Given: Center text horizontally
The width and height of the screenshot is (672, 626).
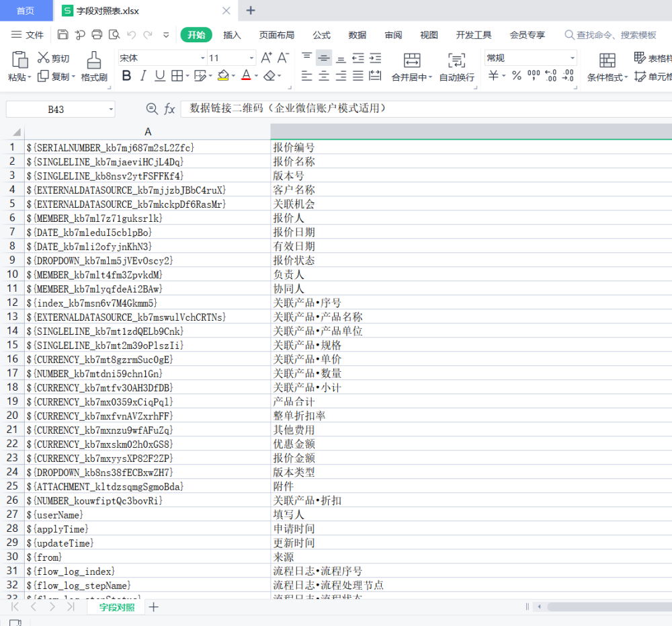Looking at the screenshot, I should [324, 76].
